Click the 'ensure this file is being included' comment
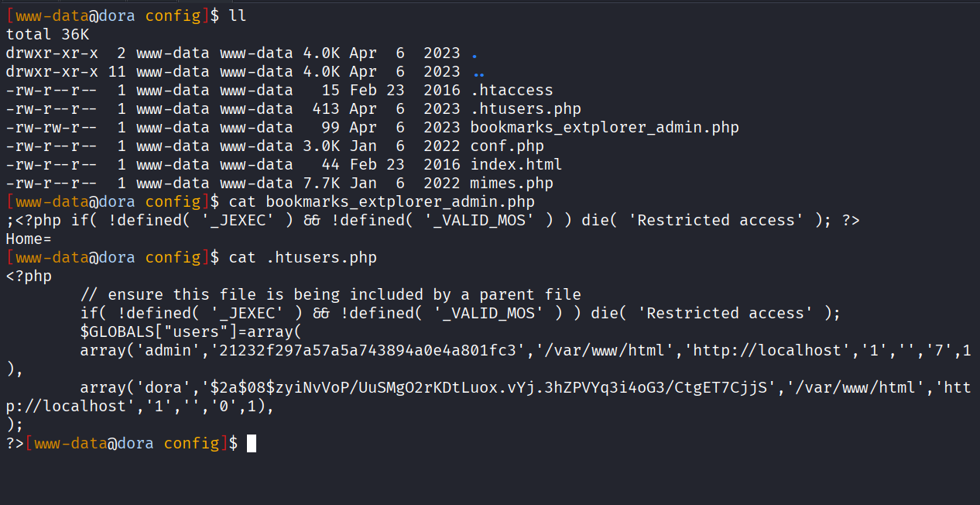 click(331, 295)
